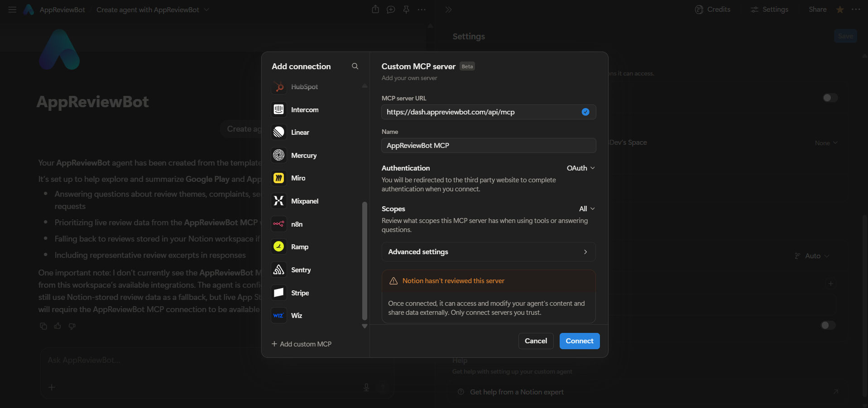Toggle the upper switch in the Settings panel
The image size is (868, 408).
[x=830, y=98]
